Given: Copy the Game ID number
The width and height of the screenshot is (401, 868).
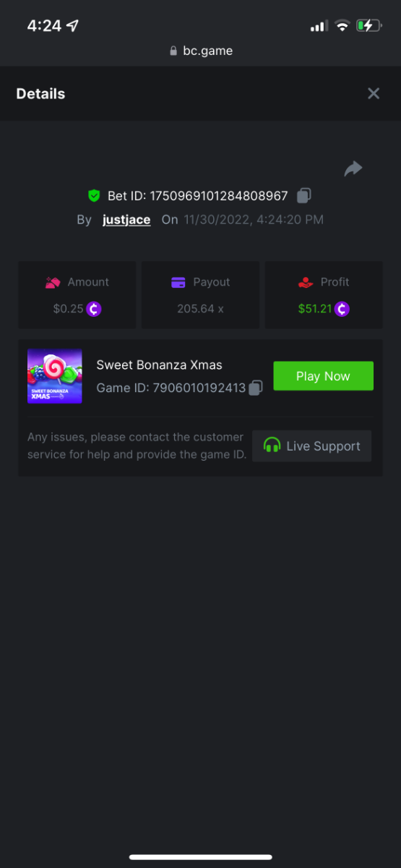Looking at the screenshot, I should coord(255,388).
